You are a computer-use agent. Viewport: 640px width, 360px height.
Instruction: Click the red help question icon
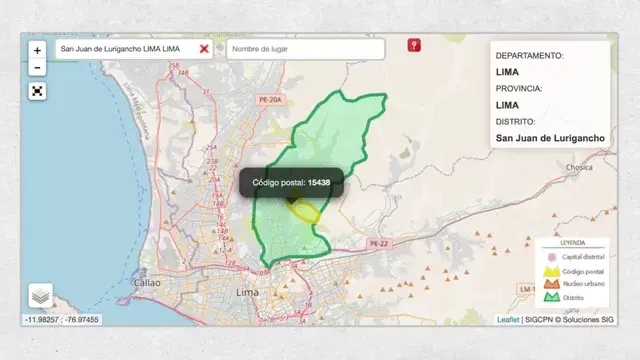pos(414,45)
